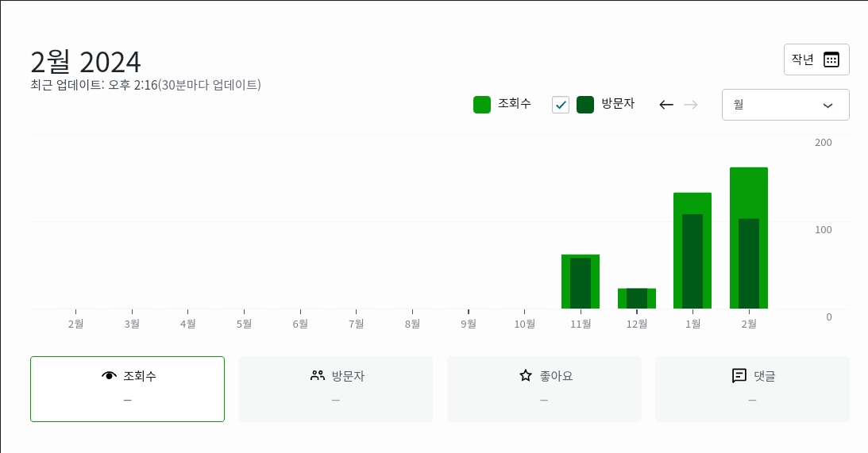Switch to the 좋아요 stats tab
This screenshot has width=868, height=453.
(x=544, y=389)
